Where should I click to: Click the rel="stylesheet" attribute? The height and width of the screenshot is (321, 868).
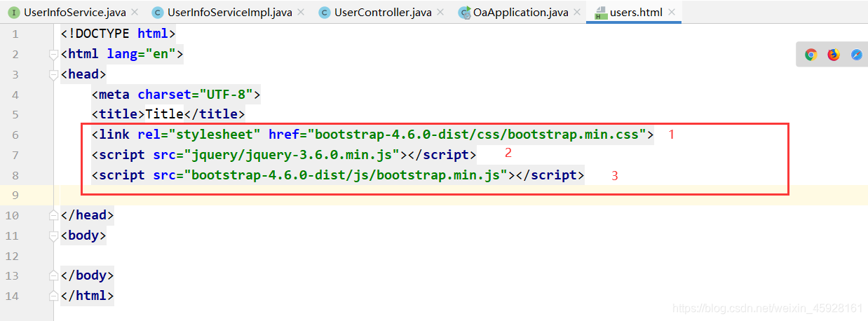click(199, 135)
